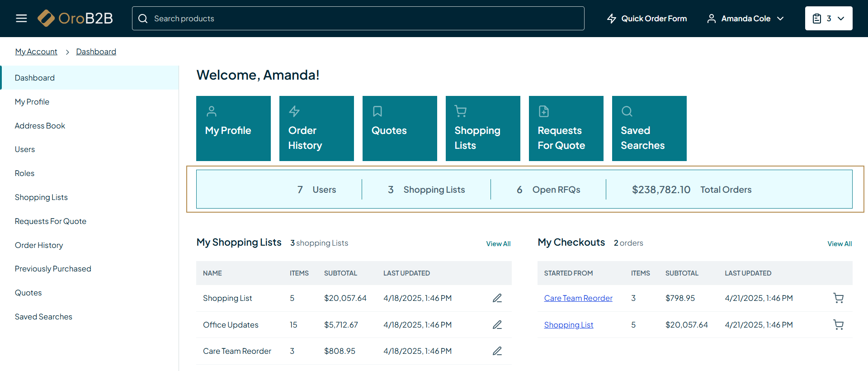Image resolution: width=868 pixels, height=371 pixels.
Task: Open the Saved Searches tile
Action: tap(649, 128)
